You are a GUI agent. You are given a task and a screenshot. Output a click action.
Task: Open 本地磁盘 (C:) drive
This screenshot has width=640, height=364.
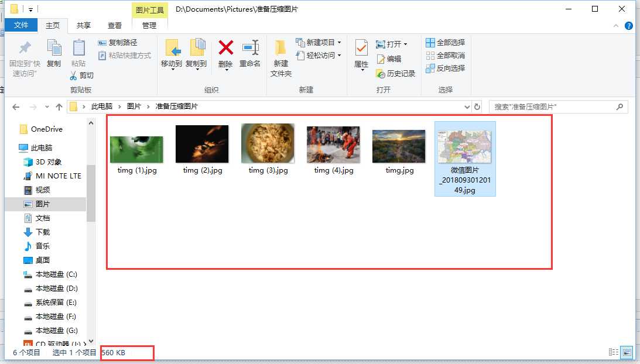pyautogui.click(x=50, y=274)
